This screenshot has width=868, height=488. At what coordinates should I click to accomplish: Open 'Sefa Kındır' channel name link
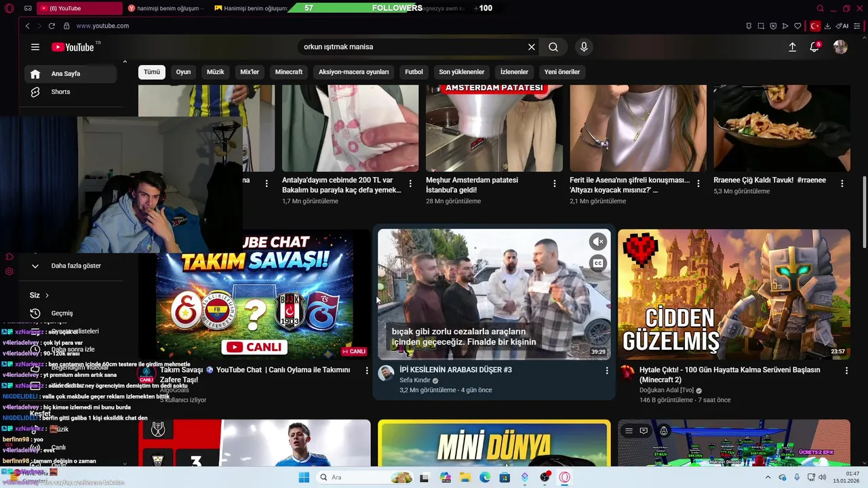pos(415,380)
